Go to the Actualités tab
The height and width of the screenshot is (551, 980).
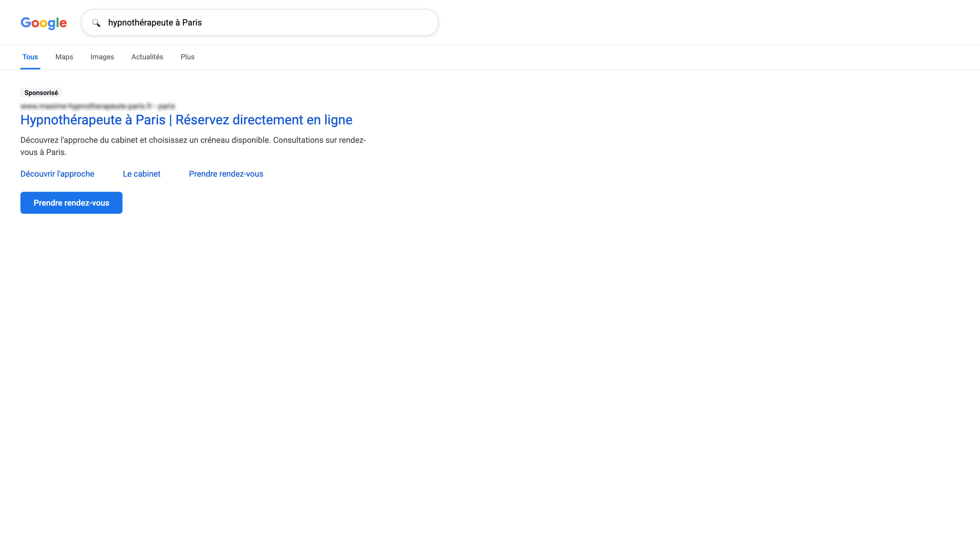147,57
